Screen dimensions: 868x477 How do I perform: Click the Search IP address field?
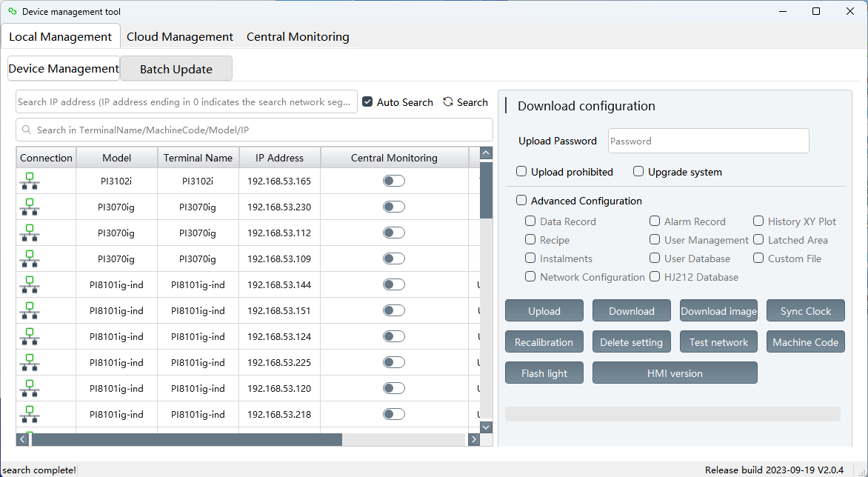tap(187, 101)
